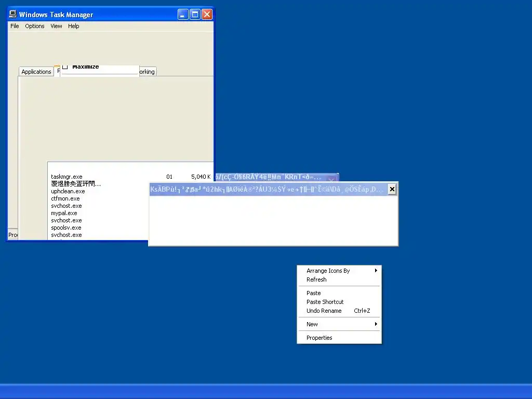Click the Task Manager title bar icon
Image resolution: width=532 pixels, height=399 pixels.
pos(13,14)
